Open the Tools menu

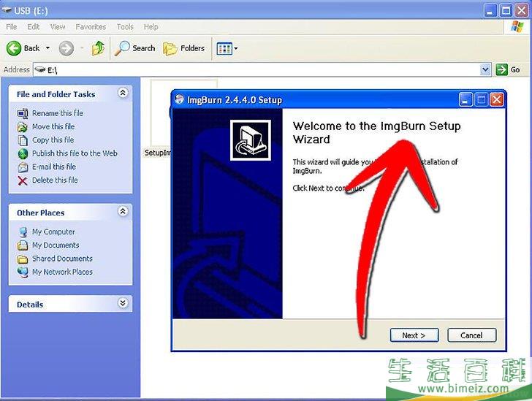pyautogui.click(x=125, y=27)
